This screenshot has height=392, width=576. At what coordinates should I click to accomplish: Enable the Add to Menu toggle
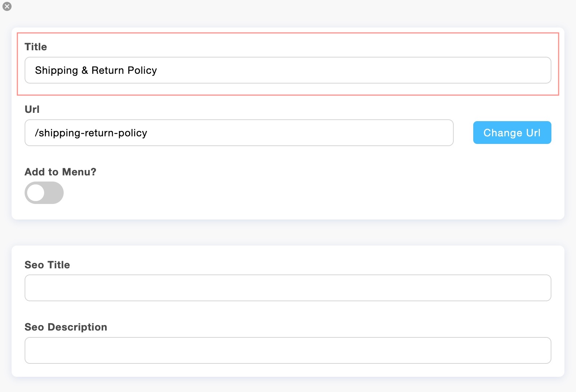tap(44, 193)
